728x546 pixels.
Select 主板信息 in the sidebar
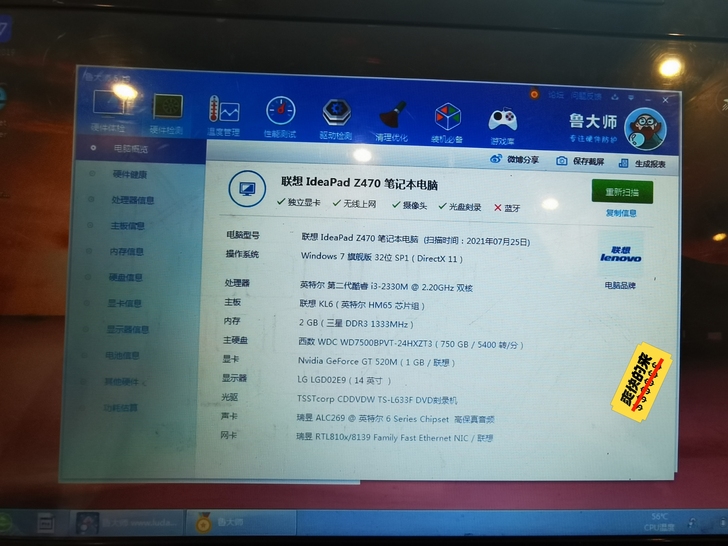(127, 226)
